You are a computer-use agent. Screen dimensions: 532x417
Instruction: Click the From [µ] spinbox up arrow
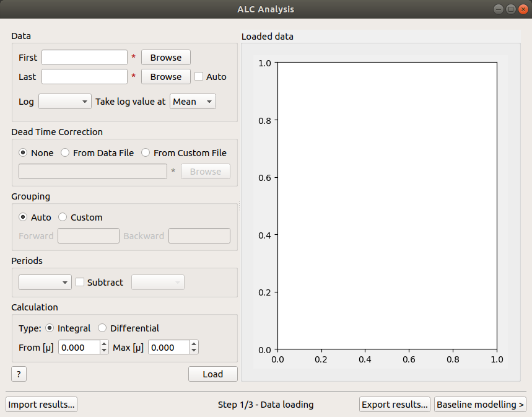[x=104, y=345]
